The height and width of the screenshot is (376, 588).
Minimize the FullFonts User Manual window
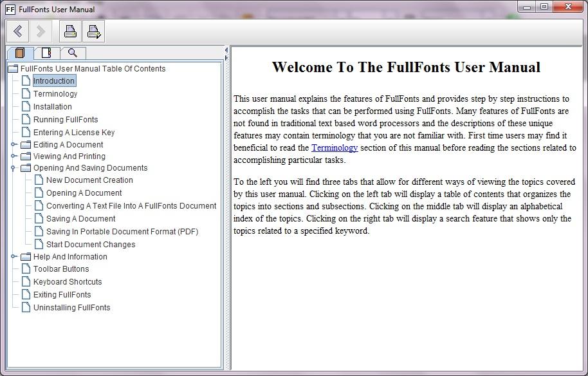(x=527, y=6)
